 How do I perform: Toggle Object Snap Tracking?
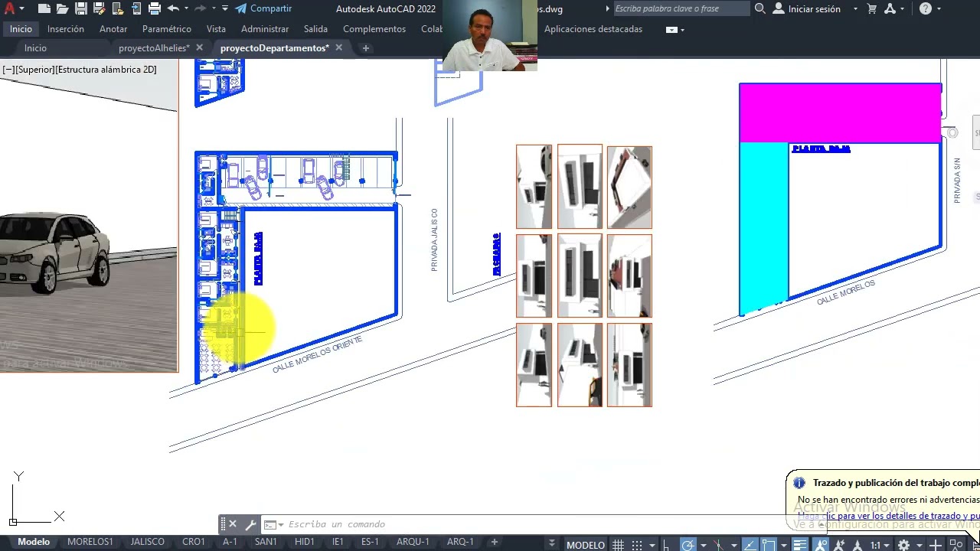(x=750, y=545)
